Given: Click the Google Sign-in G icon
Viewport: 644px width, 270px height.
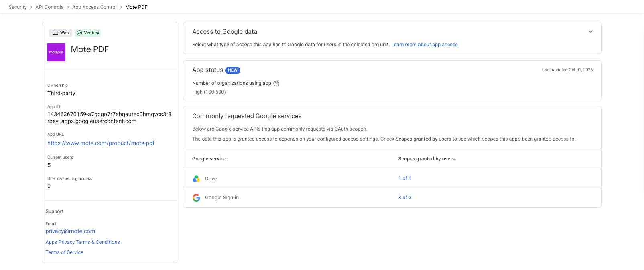Looking at the screenshot, I should coord(196,198).
